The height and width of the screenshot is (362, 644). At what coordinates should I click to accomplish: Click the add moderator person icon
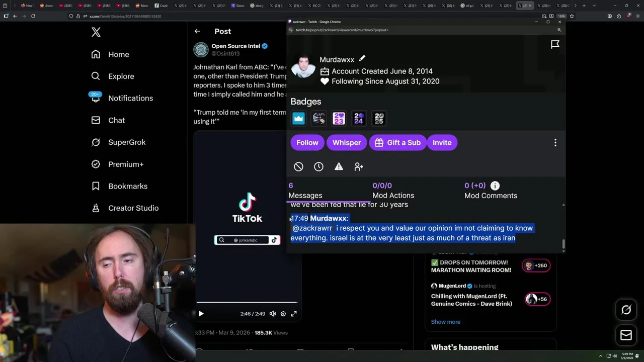click(x=359, y=166)
